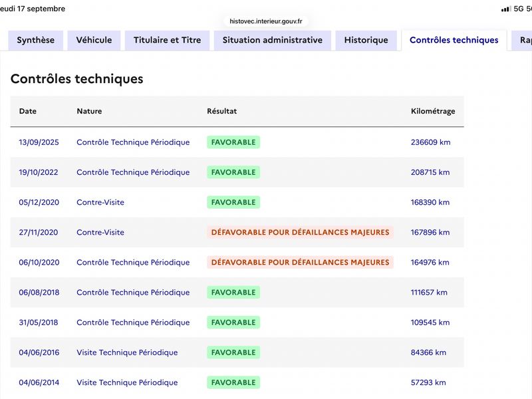Switch to the Véhicule tab

click(94, 40)
